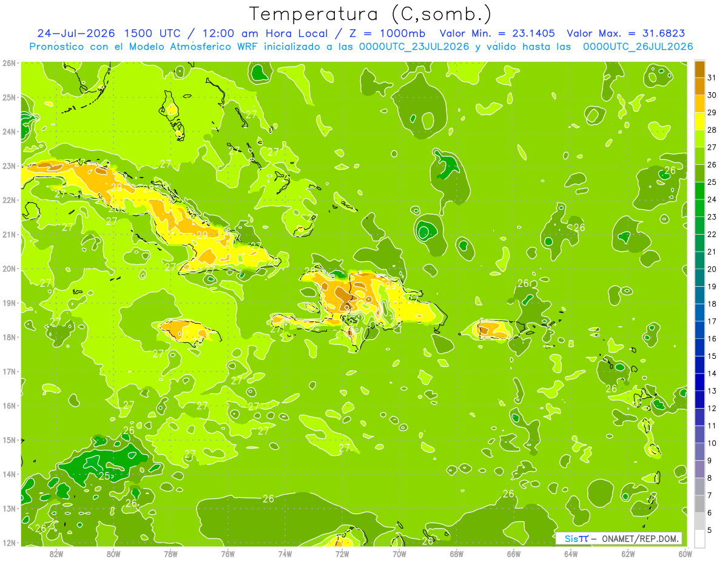The height and width of the screenshot is (562, 728).
Task: Click the 62W longitude axis label
Action: click(x=628, y=553)
